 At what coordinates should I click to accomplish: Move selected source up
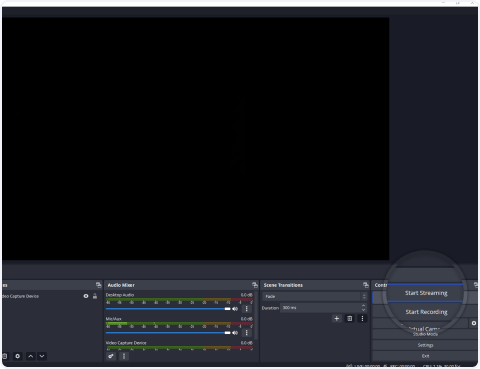(30, 356)
